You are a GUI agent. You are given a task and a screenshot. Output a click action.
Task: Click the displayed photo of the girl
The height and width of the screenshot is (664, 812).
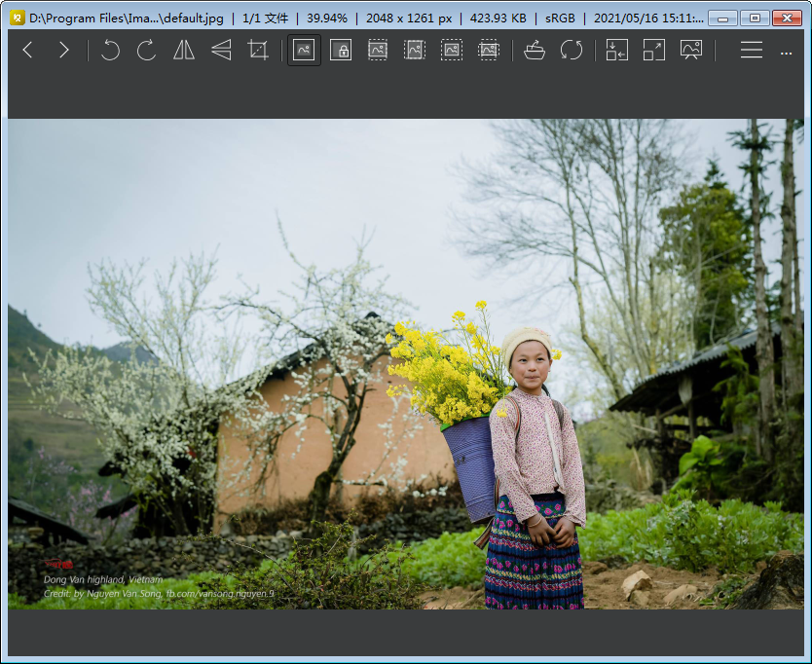coord(405,364)
